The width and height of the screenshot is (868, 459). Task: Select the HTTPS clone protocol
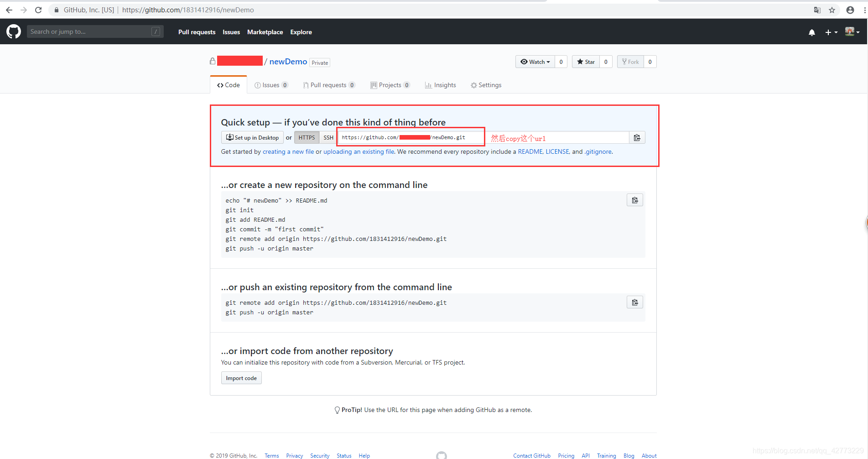307,137
